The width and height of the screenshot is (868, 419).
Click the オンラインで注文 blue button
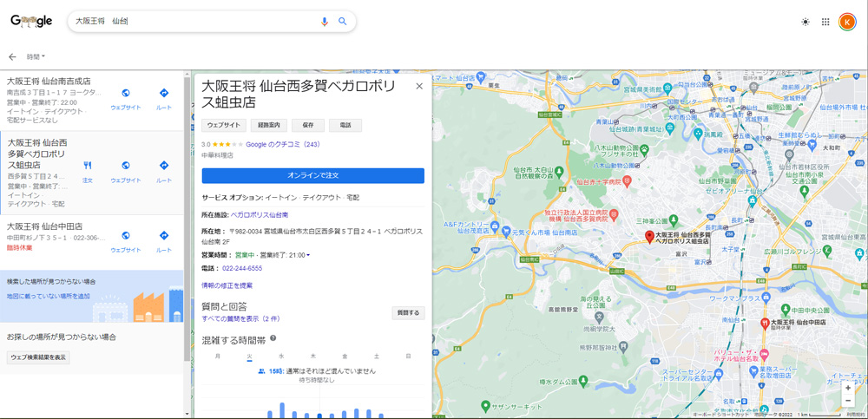coord(312,175)
